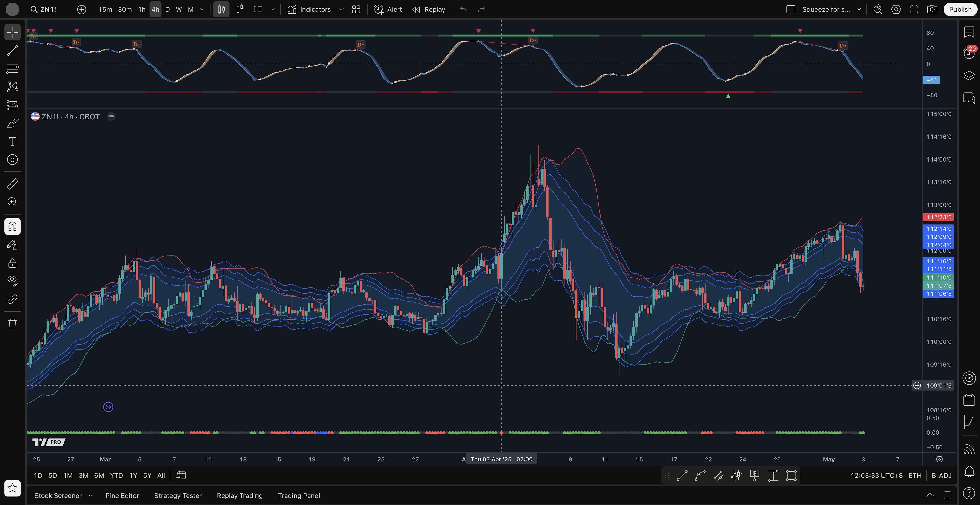Viewport: 980px width, 505px height.
Task: Select the W weekly timeframe
Action: (179, 9)
